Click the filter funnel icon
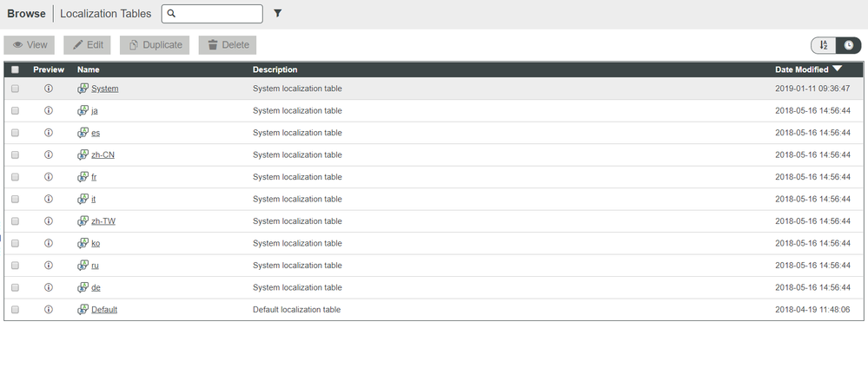The height and width of the screenshot is (368, 868). click(278, 14)
